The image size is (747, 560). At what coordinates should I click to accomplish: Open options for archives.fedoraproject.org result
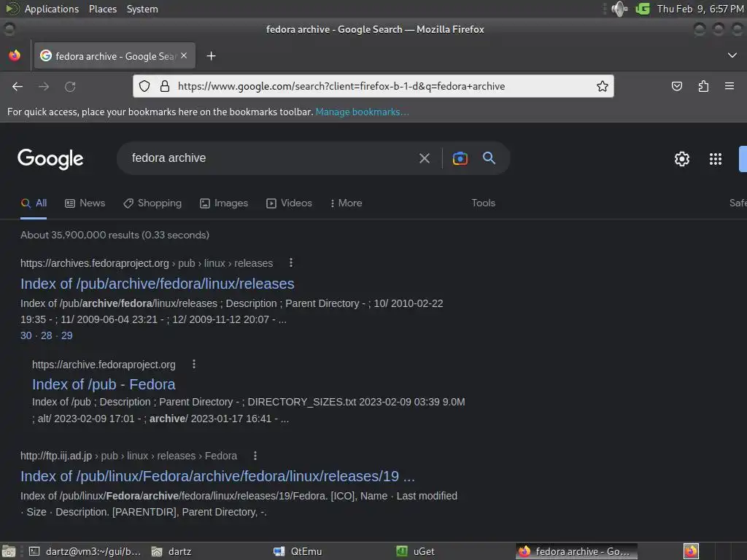coord(291,262)
